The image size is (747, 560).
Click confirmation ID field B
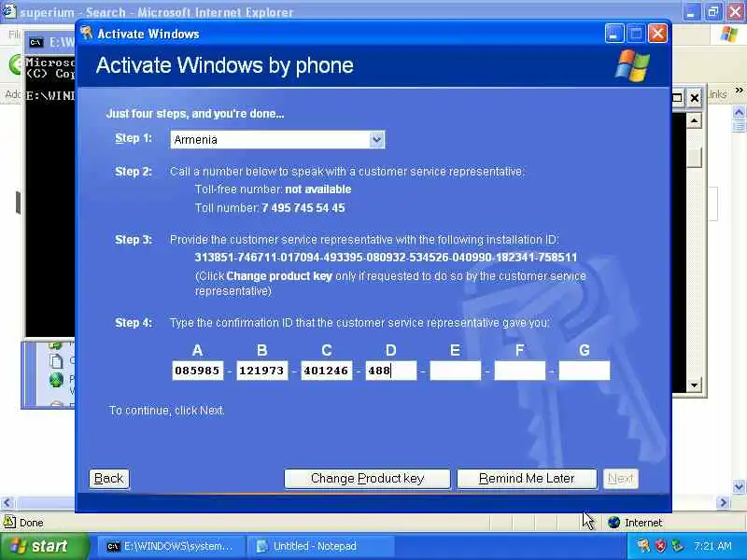pyautogui.click(x=262, y=371)
